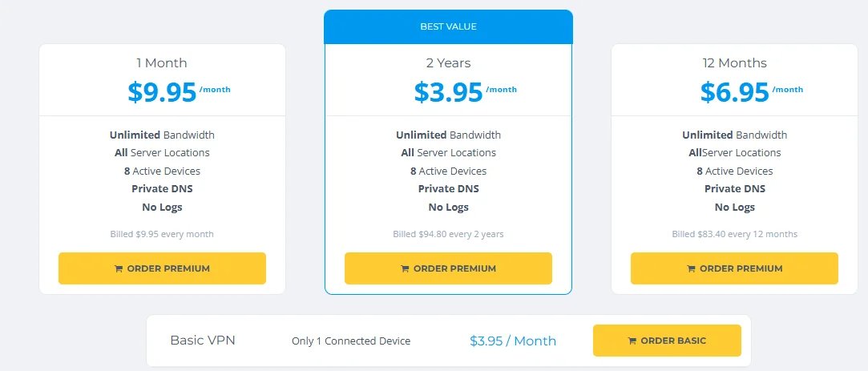Viewport: 868px width, 371px height.
Task: Click the cart icon in 1 Month plan button
Action: coord(119,269)
